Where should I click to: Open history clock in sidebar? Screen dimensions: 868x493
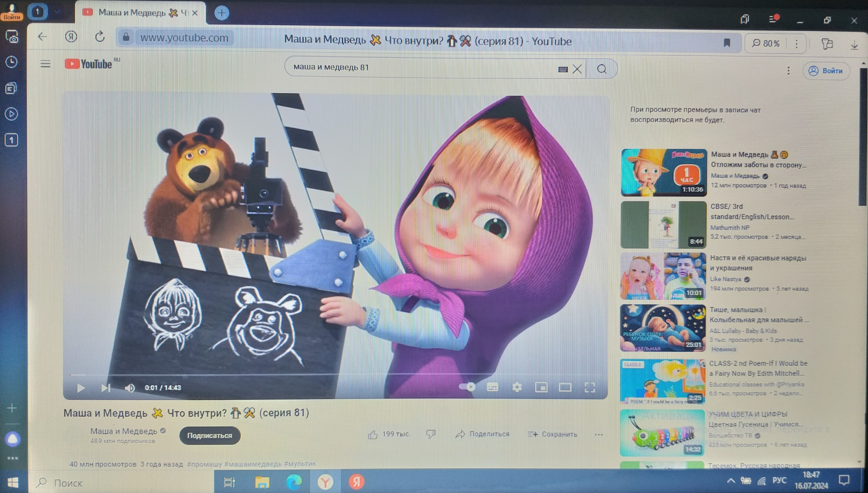12,62
